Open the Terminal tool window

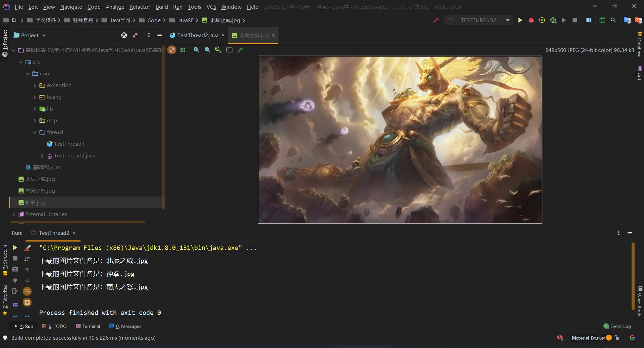[x=88, y=326]
